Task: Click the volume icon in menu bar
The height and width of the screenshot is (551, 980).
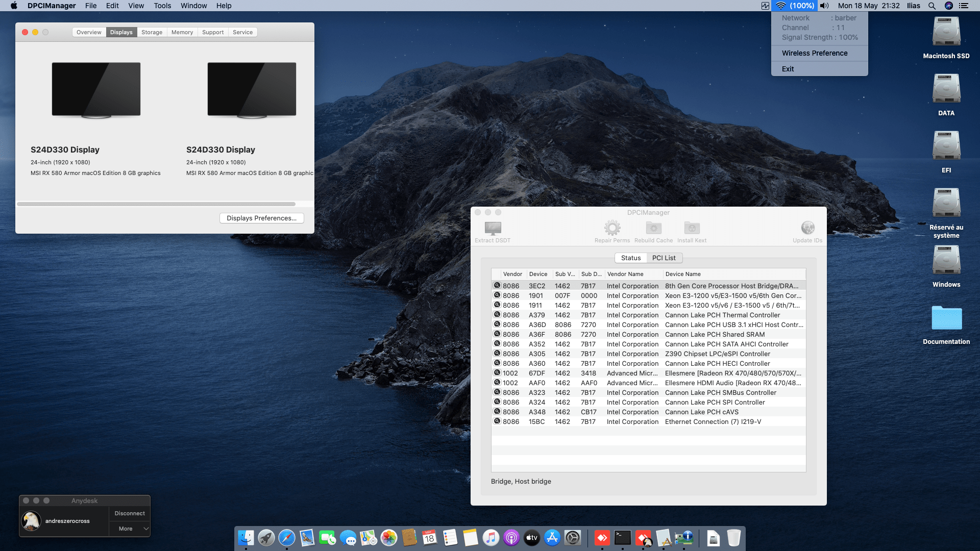Action: (824, 6)
